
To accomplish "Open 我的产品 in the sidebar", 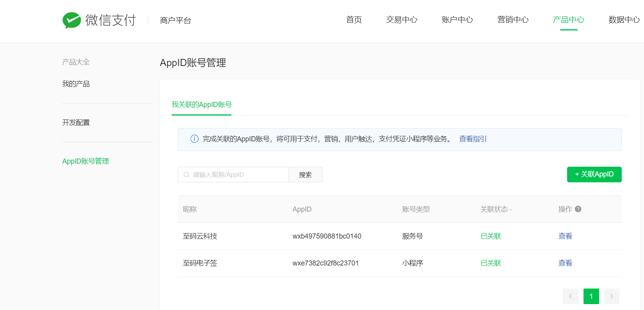I will tap(76, 84).
